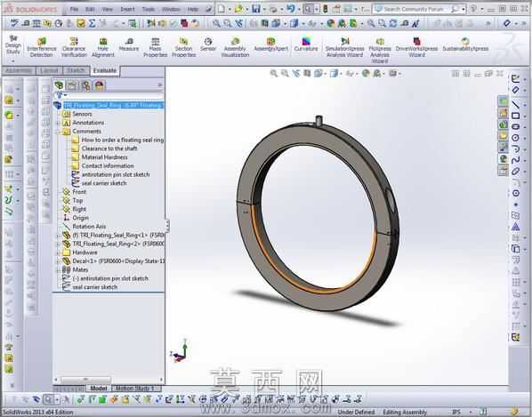
Task: Start FloXpress Analysis Wizard
Action: pos(380,50)
